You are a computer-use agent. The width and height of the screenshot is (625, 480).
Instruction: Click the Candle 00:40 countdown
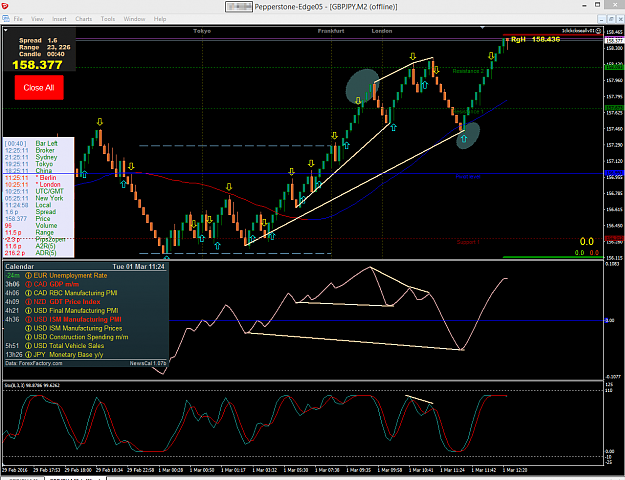(x=41, y=54)
